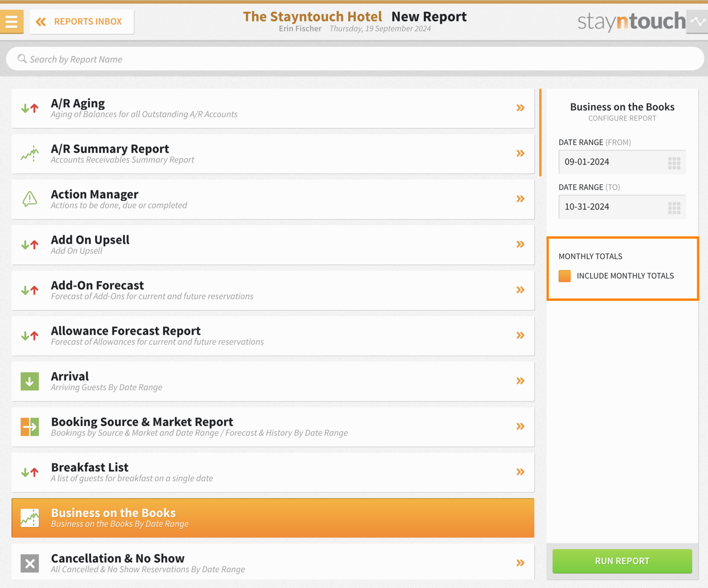Image resolution: width=708 pixels, height=588 pixels.
Task: Select the highlighted Business on the Books title
Action: point(113,512)
